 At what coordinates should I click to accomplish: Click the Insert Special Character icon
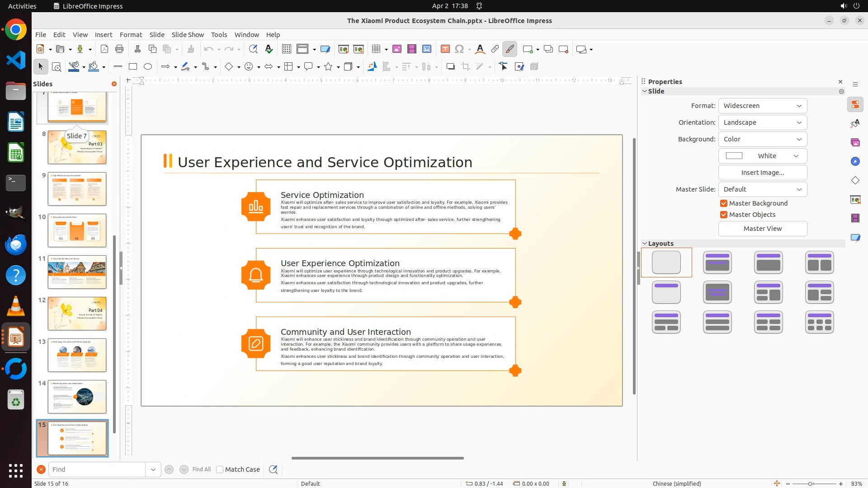tap(459, 49)
